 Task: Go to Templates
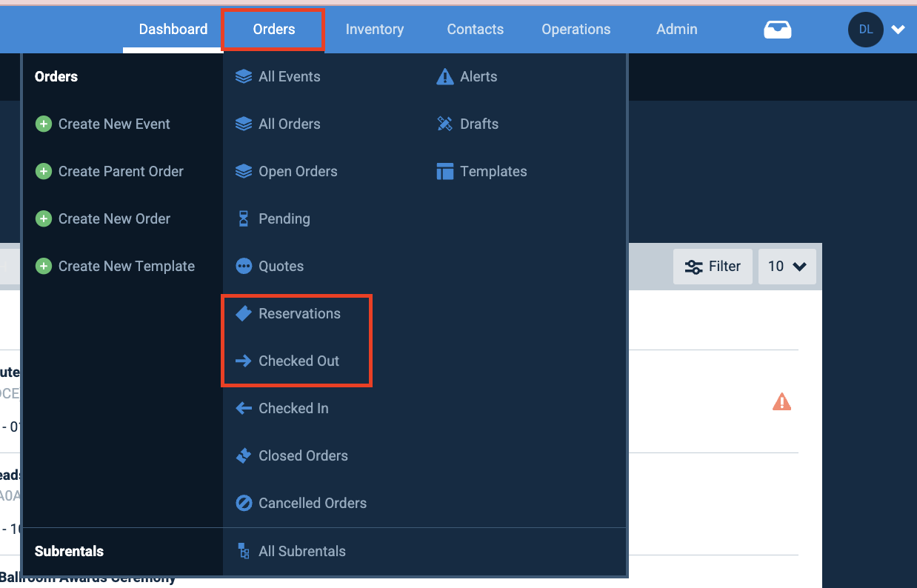(493, 171)
